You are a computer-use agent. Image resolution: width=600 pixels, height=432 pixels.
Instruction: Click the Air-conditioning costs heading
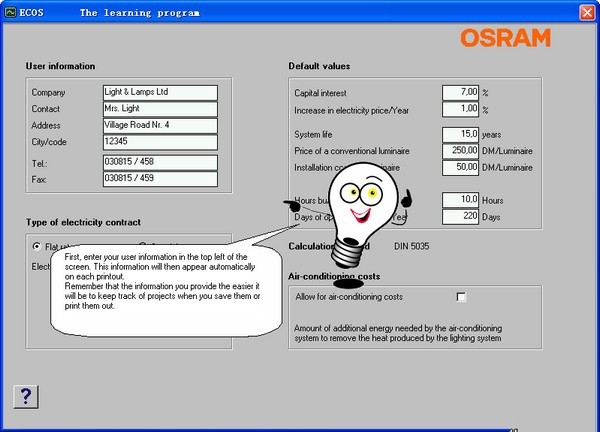pos(334,276)
